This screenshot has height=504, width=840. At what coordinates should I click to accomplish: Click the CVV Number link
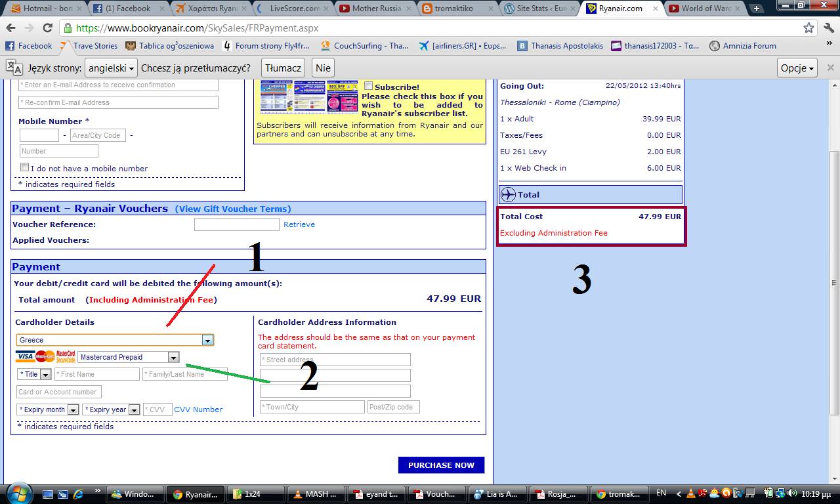(198, 409)
